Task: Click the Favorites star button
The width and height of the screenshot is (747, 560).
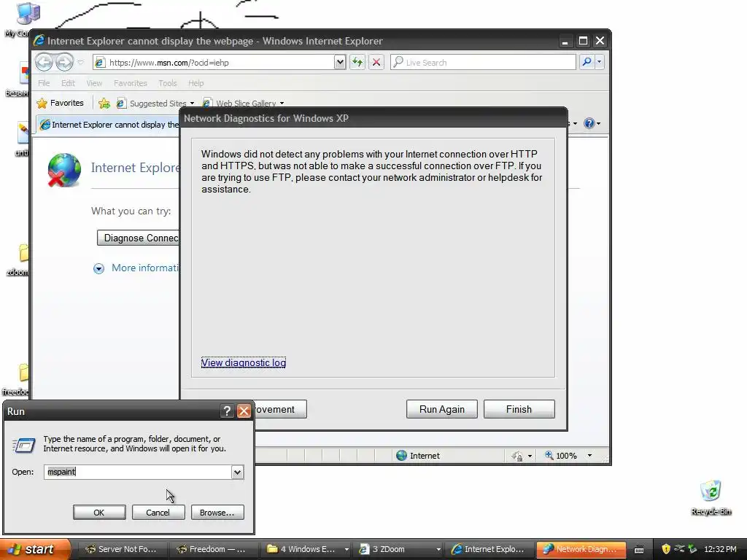Action: (x=61, y=103)
